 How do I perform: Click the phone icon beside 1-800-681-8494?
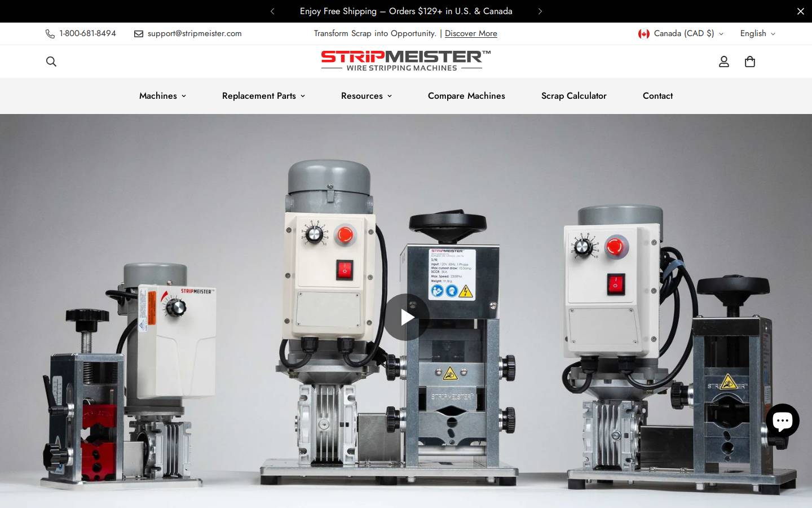coord(50,34)
